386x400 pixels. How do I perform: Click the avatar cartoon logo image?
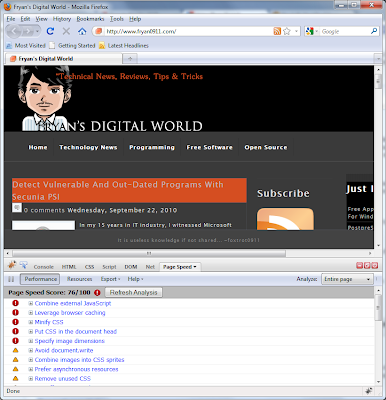tap(45, 98)
